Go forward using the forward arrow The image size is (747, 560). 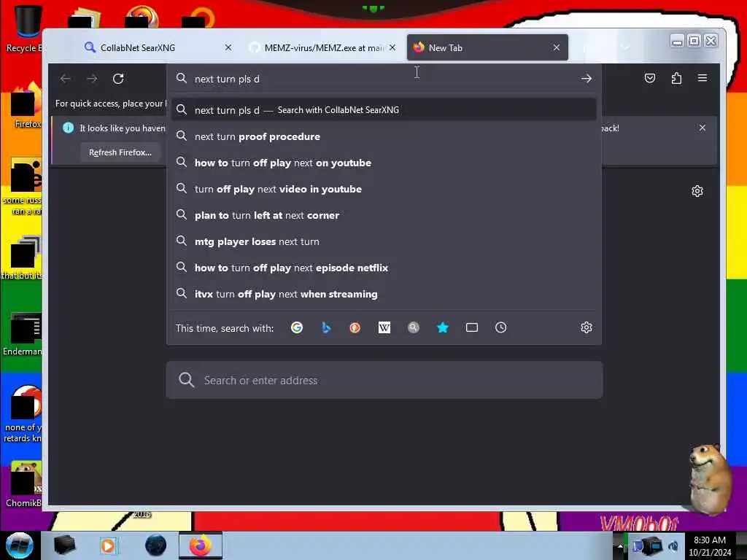(x=92, y=79)
